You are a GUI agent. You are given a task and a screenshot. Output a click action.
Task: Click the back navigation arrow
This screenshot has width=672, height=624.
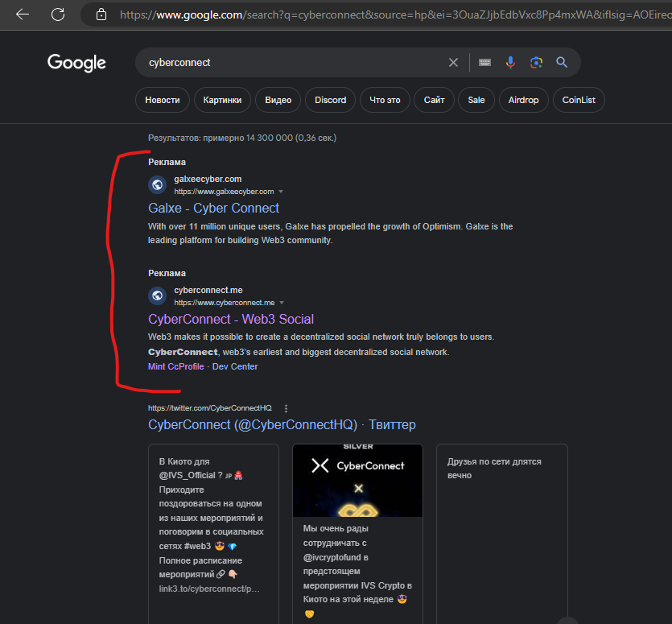(23, 14)
